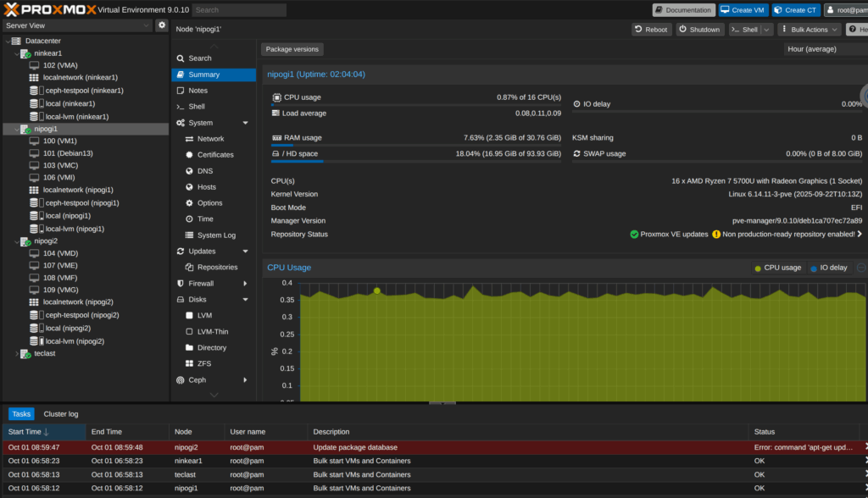Click Create CT container button

click(x=795, y=10)
